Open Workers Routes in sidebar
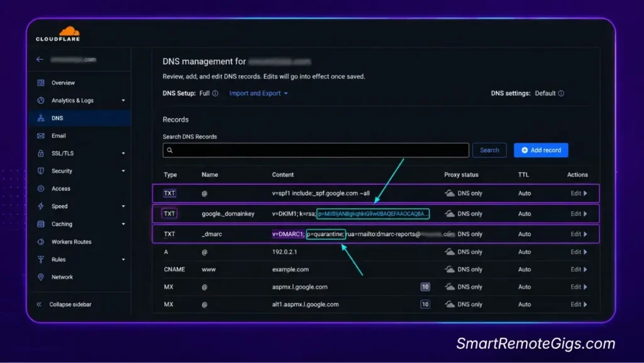 (72, 242)
